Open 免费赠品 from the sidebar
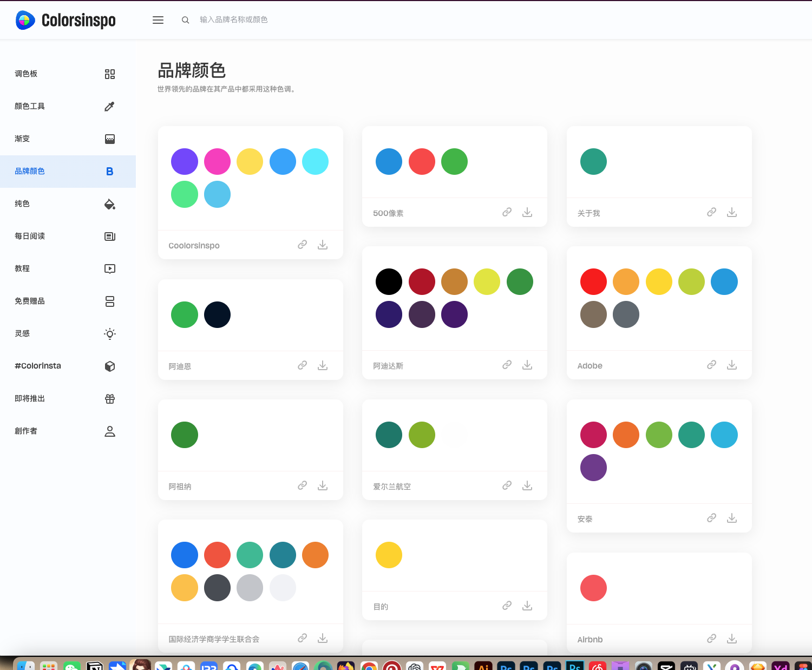This screenshot has height=670, width=812. (68, 301)
